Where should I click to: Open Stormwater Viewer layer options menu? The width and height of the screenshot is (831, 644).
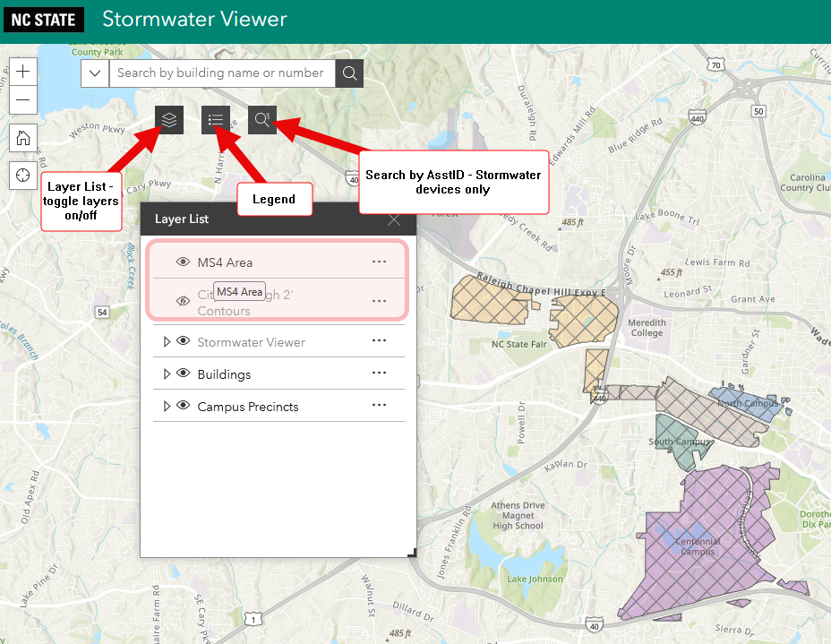click(x=379, y=341)
